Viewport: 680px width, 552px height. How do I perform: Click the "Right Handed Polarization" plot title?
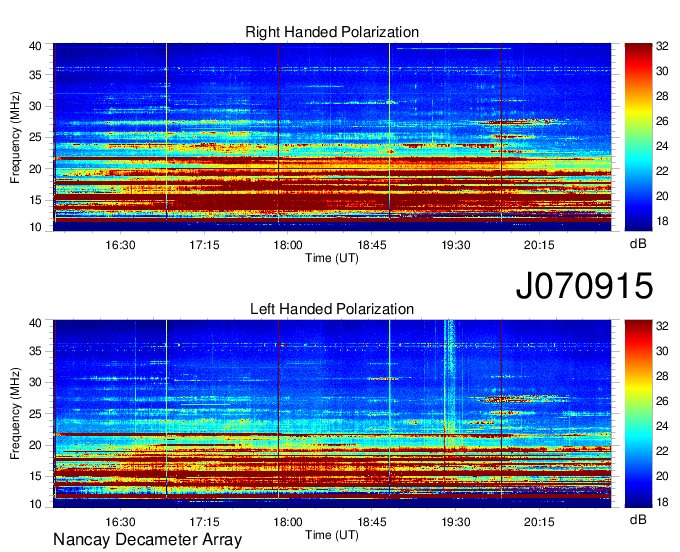coord(332,32)
